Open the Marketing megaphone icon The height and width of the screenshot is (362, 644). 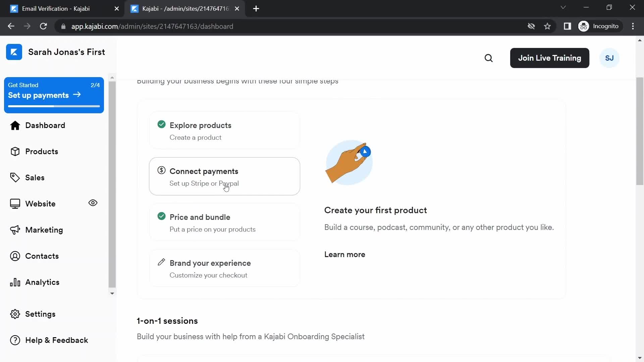(x=15, y=230)
